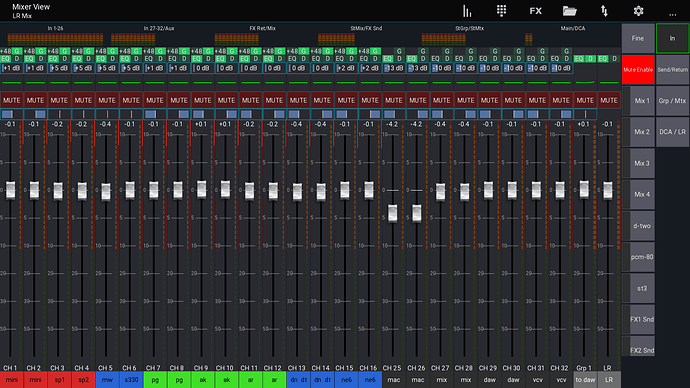Image resolution: width=690 pixels, height=388 pixels.
Task: Select the CH 6 s330 label
Action: point(131,380)
